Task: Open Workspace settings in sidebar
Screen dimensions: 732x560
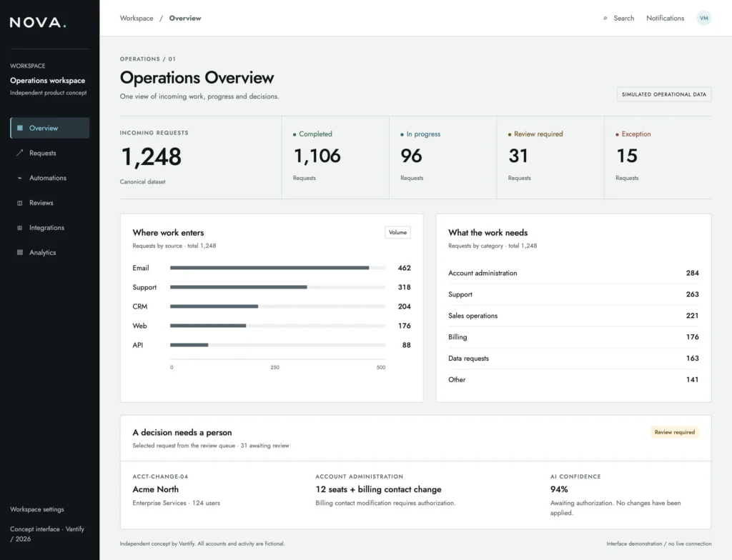Action: point(37,509)
